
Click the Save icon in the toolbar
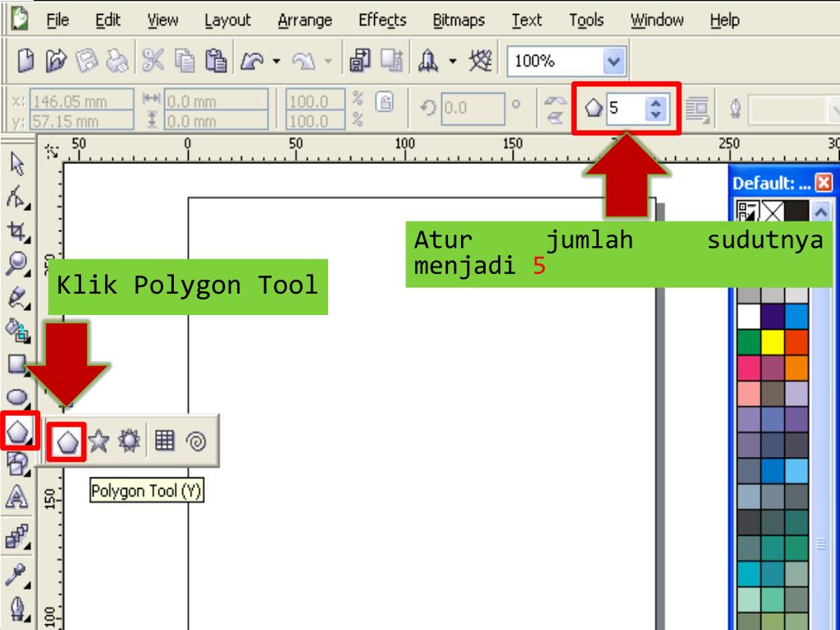[87, 60]
